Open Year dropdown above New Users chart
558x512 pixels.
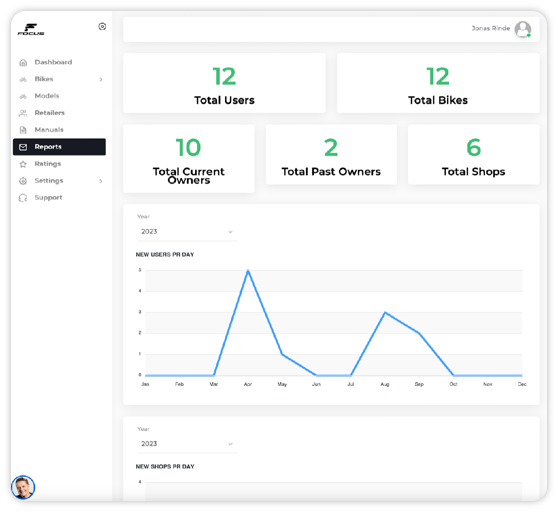(x=187, y=232)
